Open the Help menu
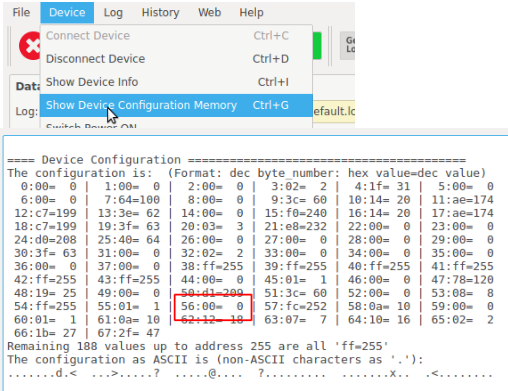This screenshot has height=391, width=508. click(x=251, y=12)
